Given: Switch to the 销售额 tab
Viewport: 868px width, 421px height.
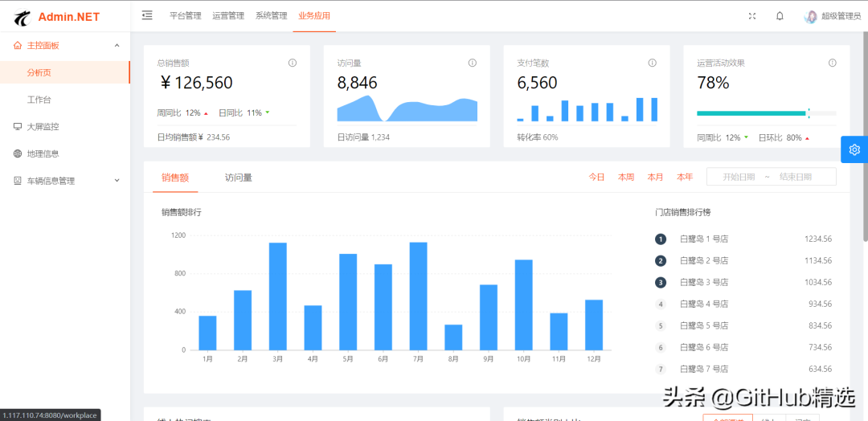Looking at the screenshot, I should [175, 178].
